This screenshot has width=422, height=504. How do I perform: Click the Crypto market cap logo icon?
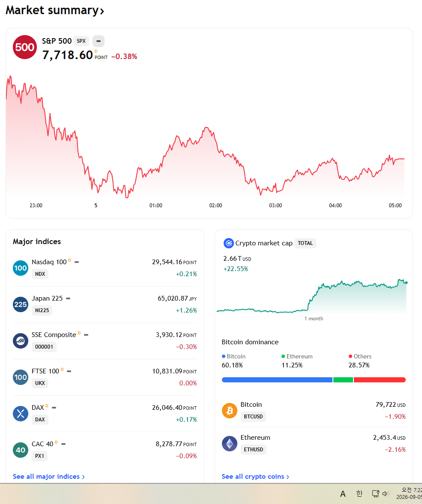[x=228, y=243]
